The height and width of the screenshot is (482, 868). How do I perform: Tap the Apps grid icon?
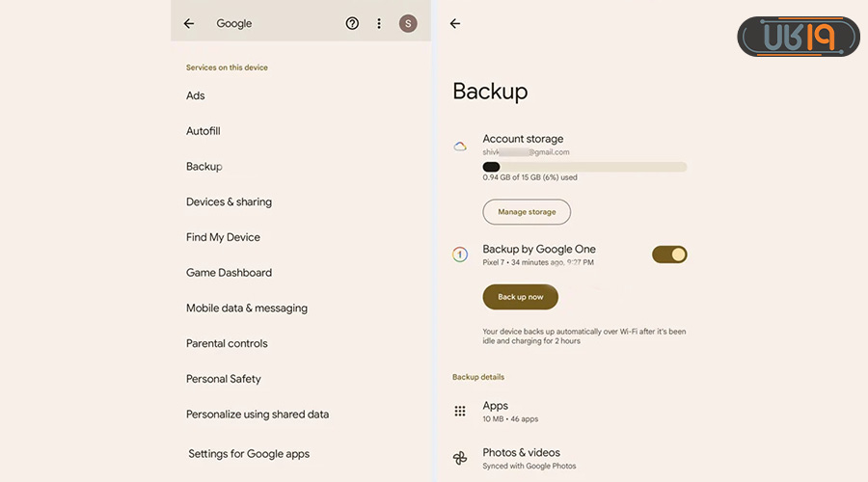tap(460, 412)
